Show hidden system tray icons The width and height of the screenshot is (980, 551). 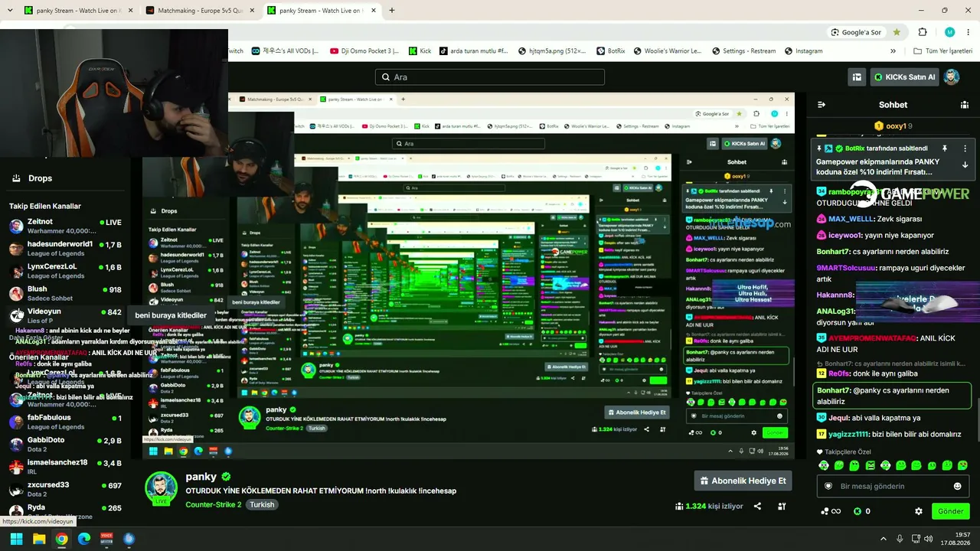point(883,539)
